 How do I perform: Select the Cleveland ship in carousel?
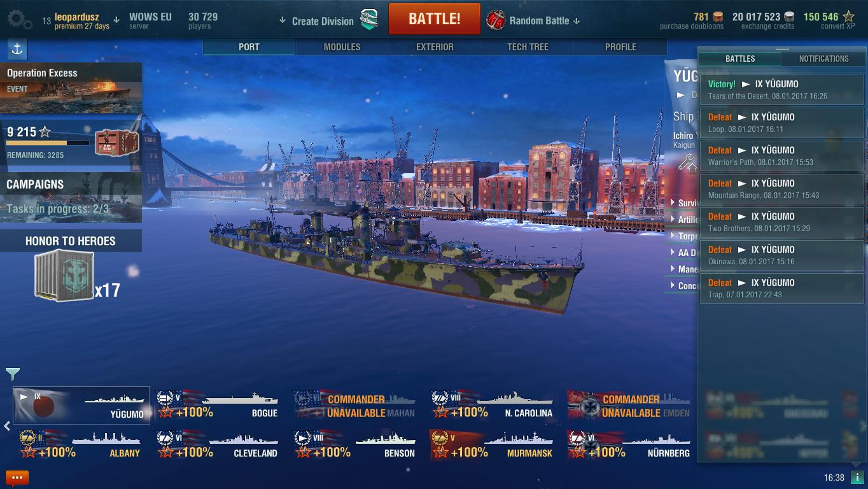pos(218,444)
